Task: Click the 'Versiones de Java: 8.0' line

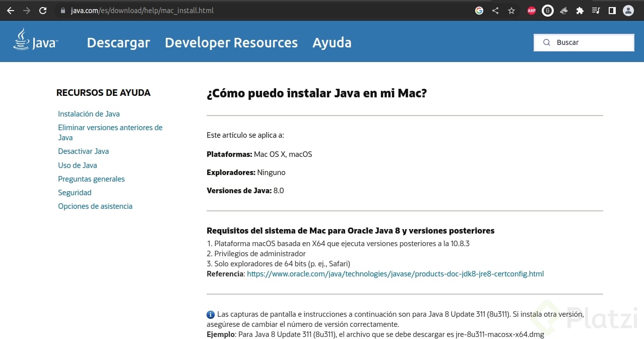Action: [245, 191]
